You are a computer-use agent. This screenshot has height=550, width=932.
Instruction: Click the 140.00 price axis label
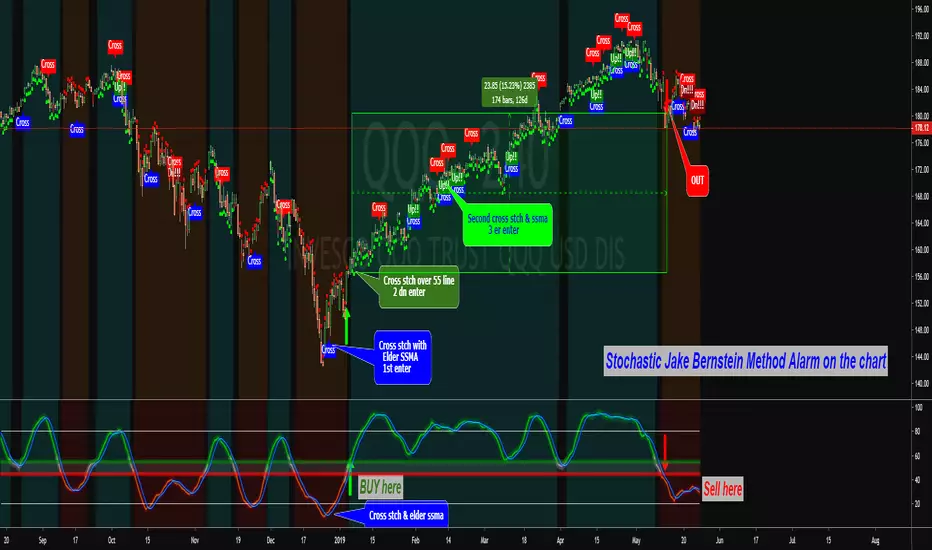pos(922,384)
